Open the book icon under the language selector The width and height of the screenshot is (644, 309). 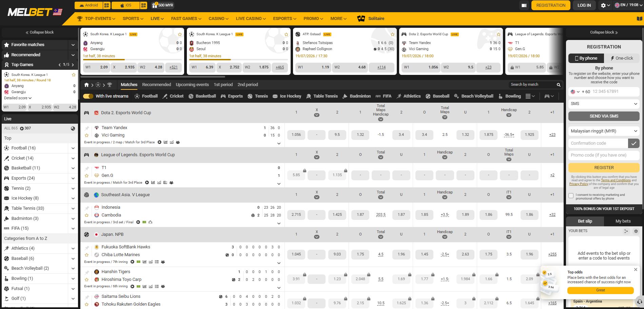tap(639, 19)
